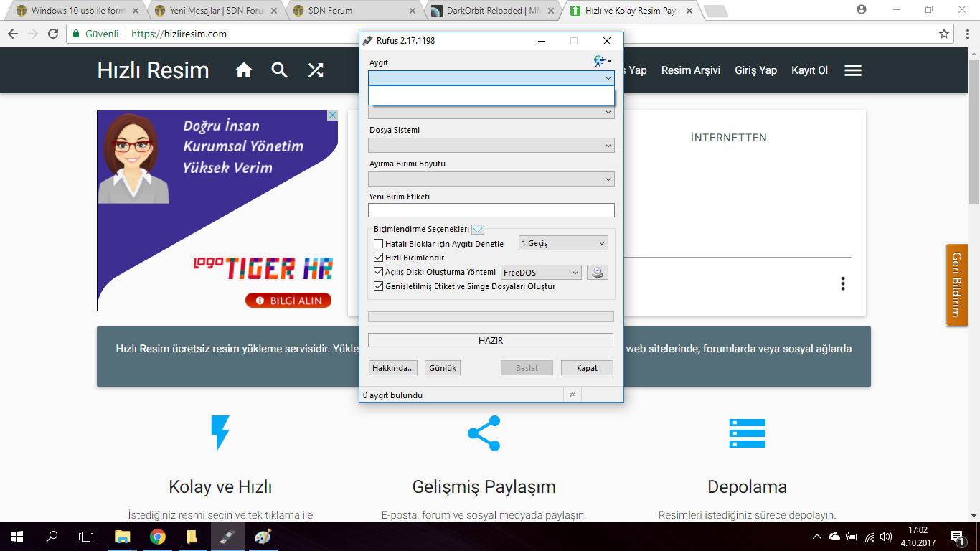This screenshot has height=551, width=980.
Task: Reload the page in Chrome
Action: point(52,34)
